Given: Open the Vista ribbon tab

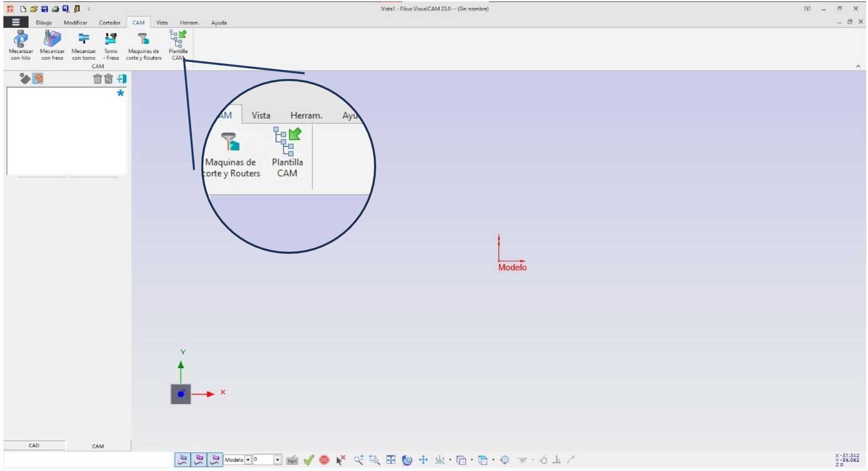Looking at the screenshot, I should coord(162,23).
